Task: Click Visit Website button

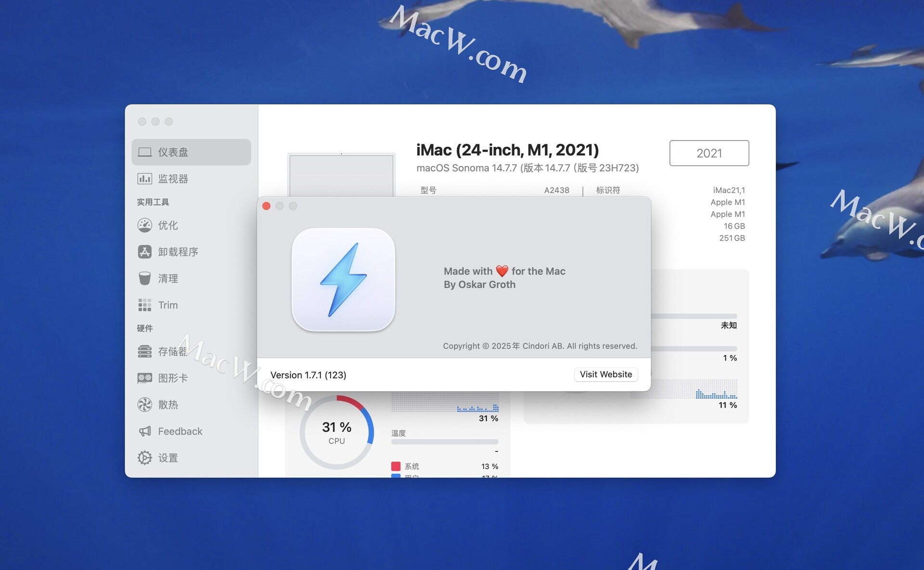Action: [x=606, y=375]
